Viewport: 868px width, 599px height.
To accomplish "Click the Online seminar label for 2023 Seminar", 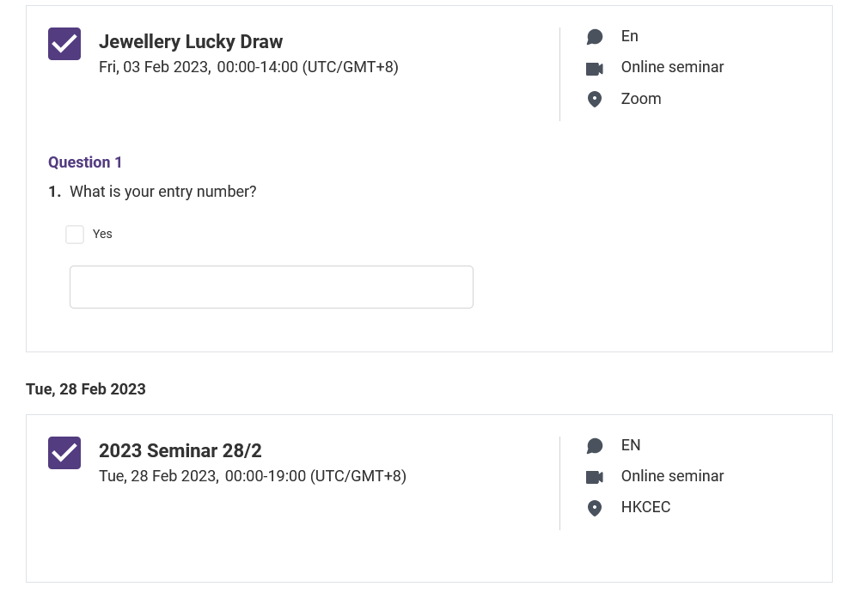I will [x=672, y=476].
